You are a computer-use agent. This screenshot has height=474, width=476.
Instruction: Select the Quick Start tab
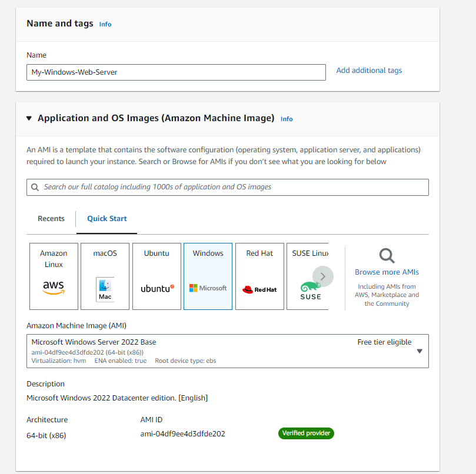point(106,218)
